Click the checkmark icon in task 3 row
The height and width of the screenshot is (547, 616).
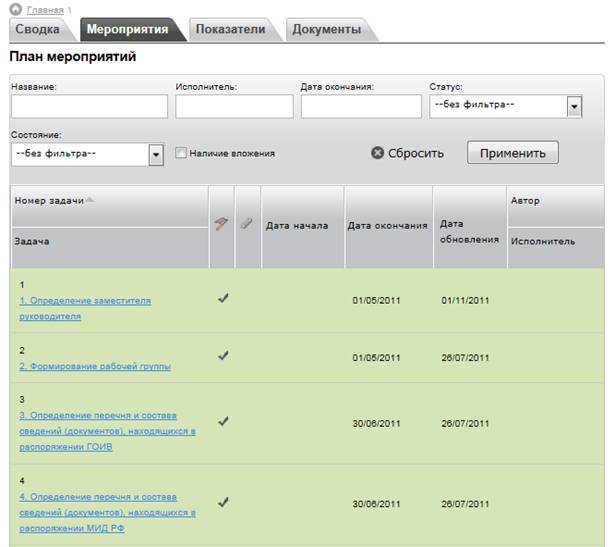coord(223,421)
